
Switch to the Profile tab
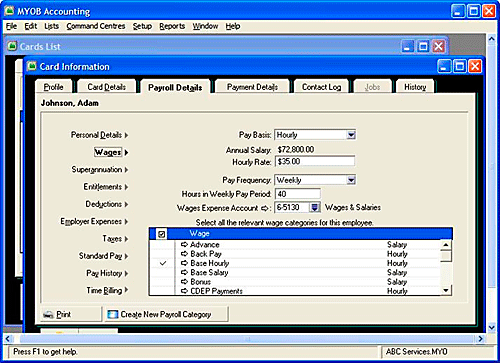(x=53, y=87)
